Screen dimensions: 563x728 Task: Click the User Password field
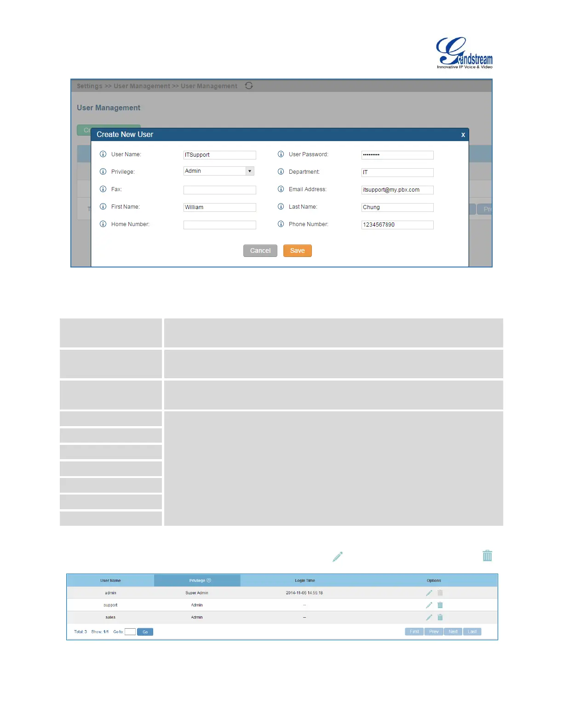point(397,155)
